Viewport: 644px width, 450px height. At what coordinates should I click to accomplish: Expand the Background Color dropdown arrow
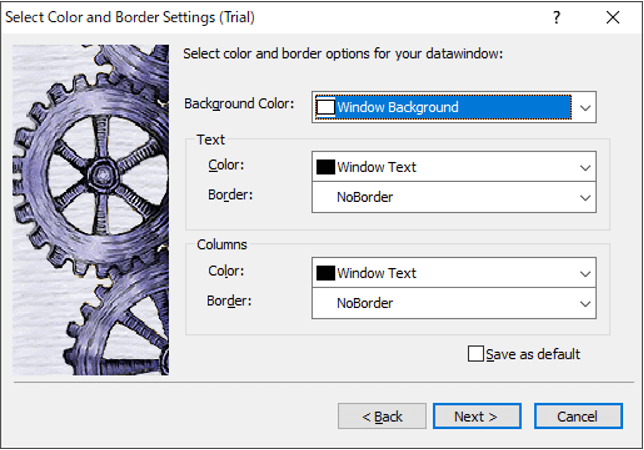pyautogui.click(x=585, y=107)
